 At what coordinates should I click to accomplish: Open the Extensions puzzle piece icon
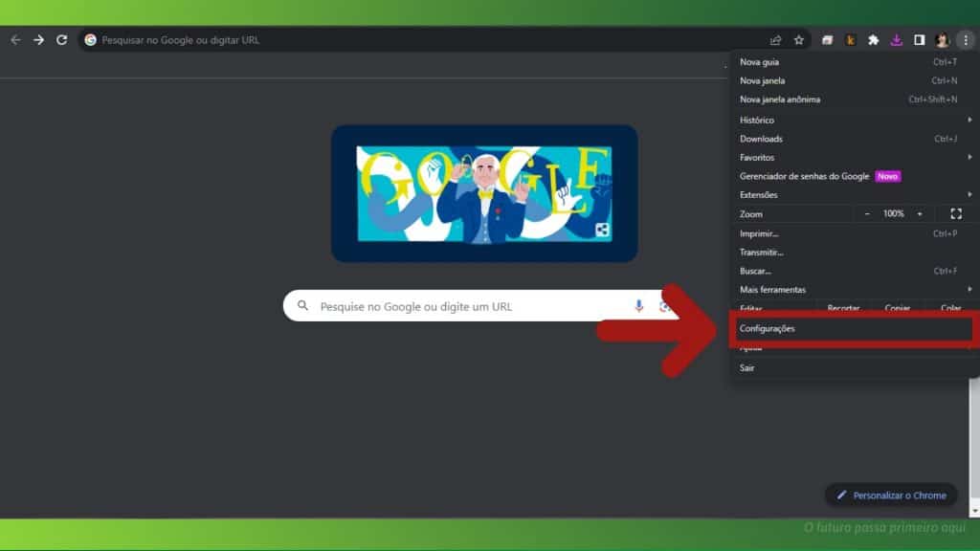point(873,40)
